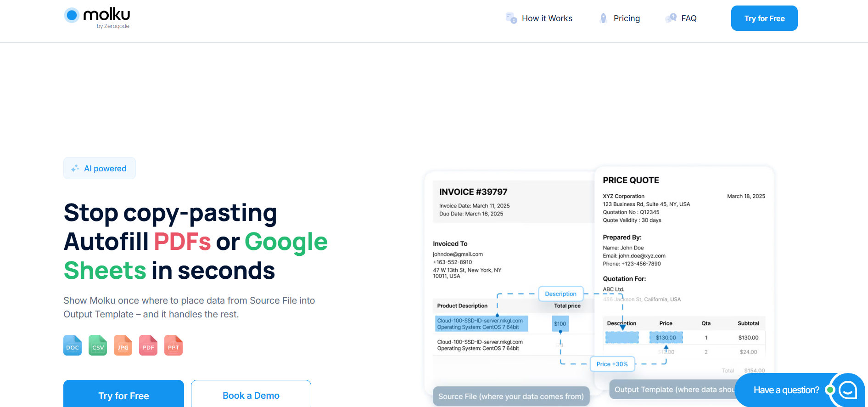Open the chat widget bubble icon
Viewport: 868px width, 407px height.
coord(847,390)
